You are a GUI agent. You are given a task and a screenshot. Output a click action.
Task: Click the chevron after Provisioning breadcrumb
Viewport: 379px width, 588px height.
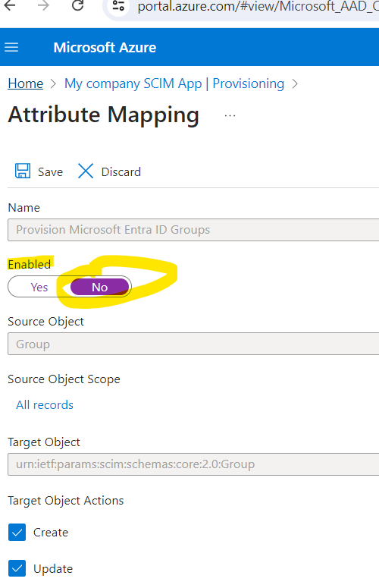295,83
